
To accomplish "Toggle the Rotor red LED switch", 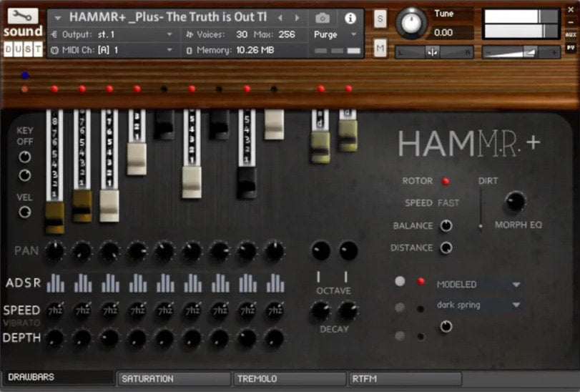I will [x=446, y=181].
